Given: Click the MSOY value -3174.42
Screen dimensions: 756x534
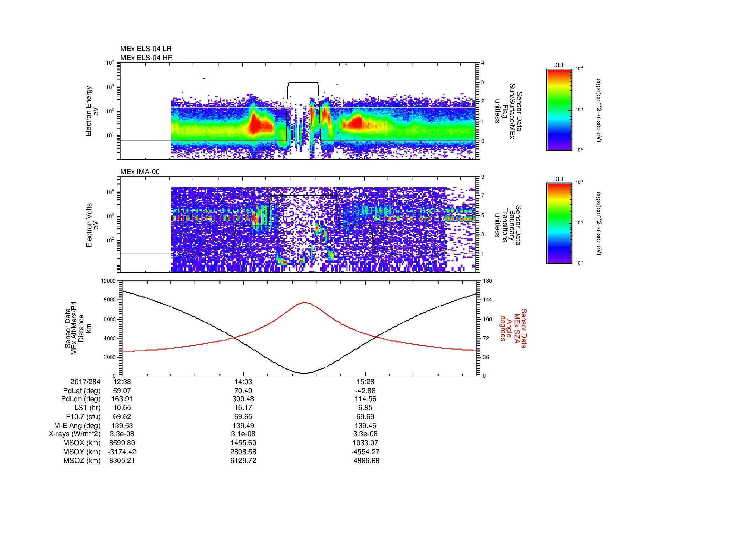Looking at the screenshot, I should click(x=122, y=452).
